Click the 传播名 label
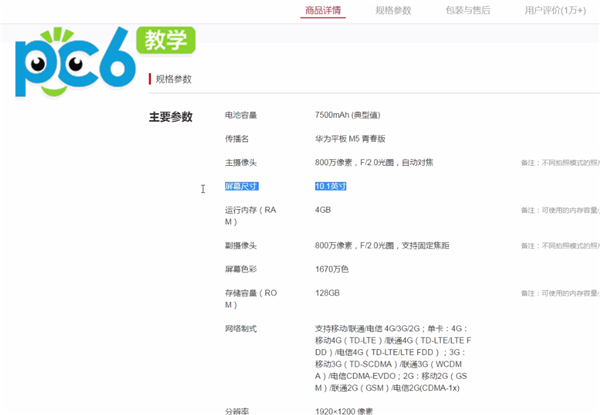 236,139
